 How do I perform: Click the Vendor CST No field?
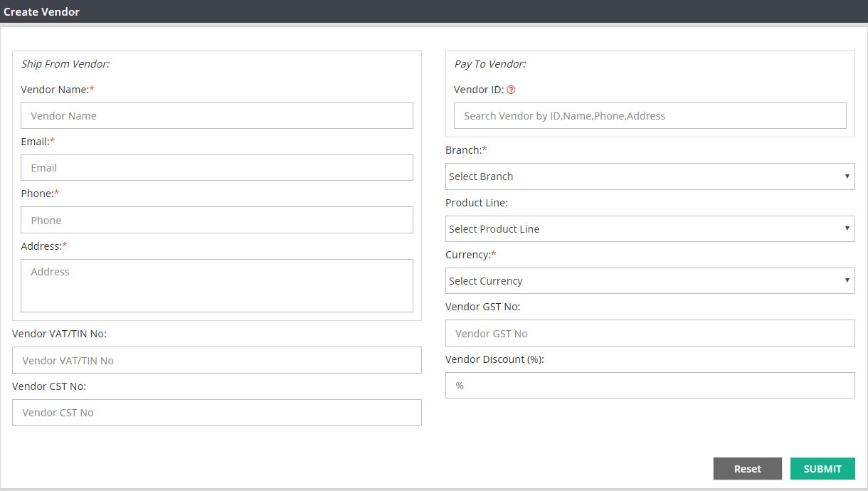click(x=217, y=413)
